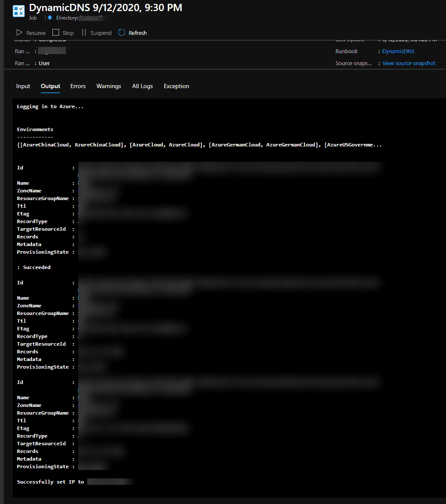Switch to the Input tab
The height and width of the screenshot is (504, 446).
tap(23, 86)
